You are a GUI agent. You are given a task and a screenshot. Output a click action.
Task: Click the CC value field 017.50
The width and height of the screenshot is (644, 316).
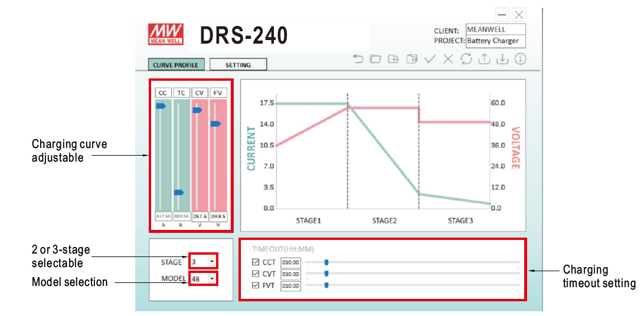163,216
